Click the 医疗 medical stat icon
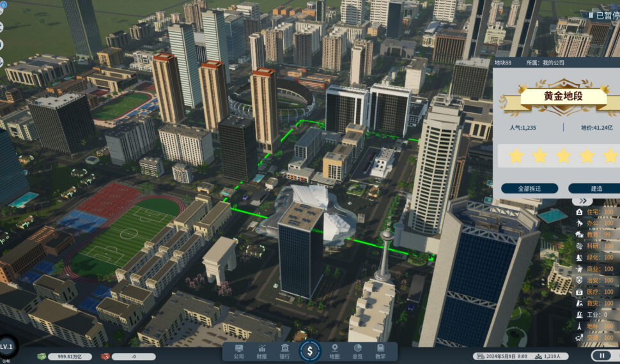620x364 pixels. coord(579,292)
